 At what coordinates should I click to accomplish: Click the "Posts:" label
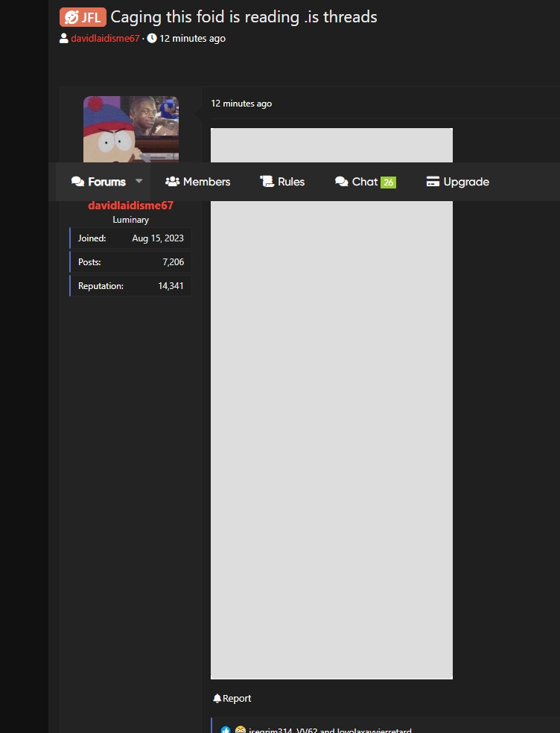click(x=89, y=262)
